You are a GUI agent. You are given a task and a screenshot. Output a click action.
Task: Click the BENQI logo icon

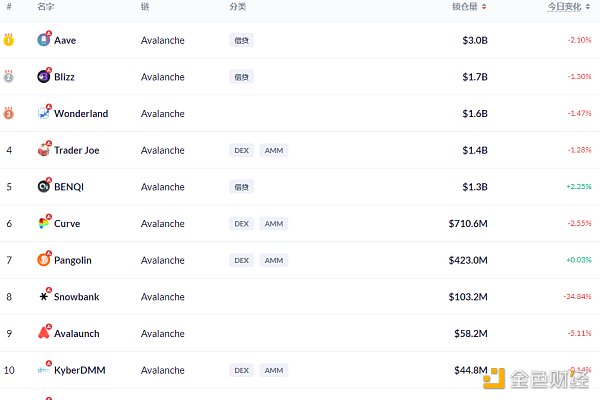click(44, 187)
